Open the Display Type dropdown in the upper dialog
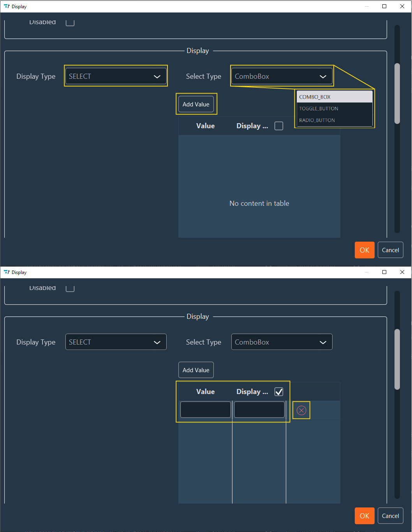Screen dimensions: 412x532 [x=116, y=76]
